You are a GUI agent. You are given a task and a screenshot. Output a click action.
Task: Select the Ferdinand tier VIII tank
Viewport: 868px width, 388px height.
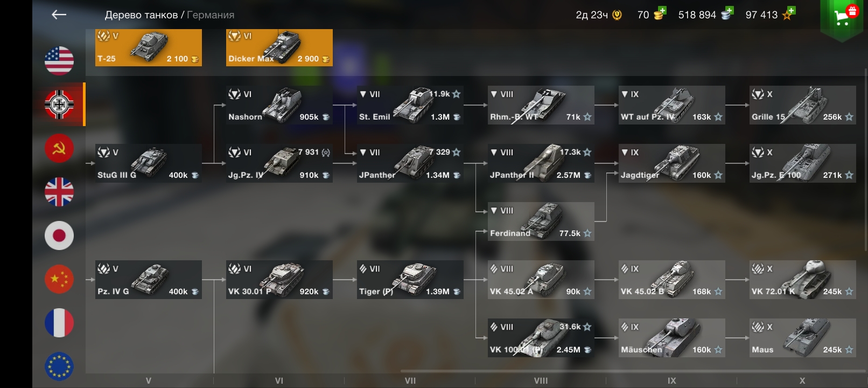click(x=541, y=221)
